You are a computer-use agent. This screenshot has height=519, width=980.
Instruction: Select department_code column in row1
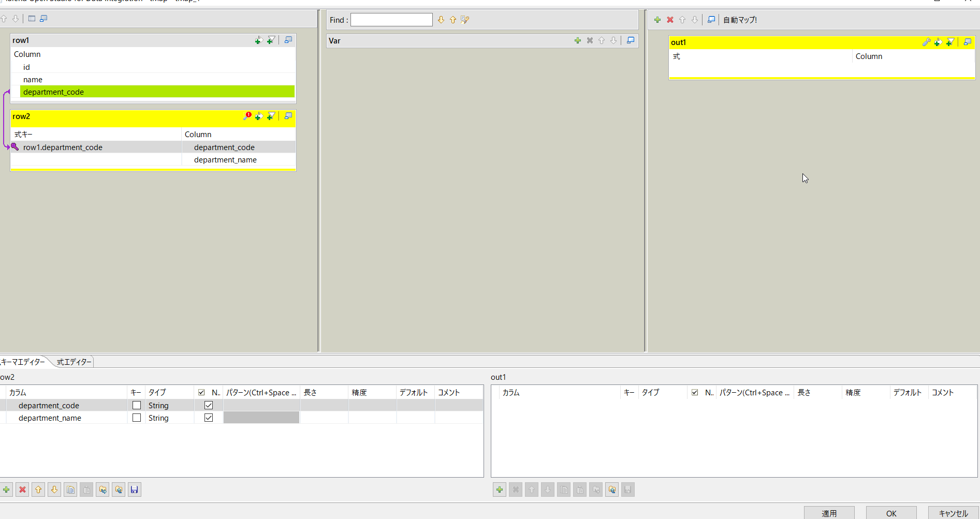pyautogui.click(x=157, y=92)
